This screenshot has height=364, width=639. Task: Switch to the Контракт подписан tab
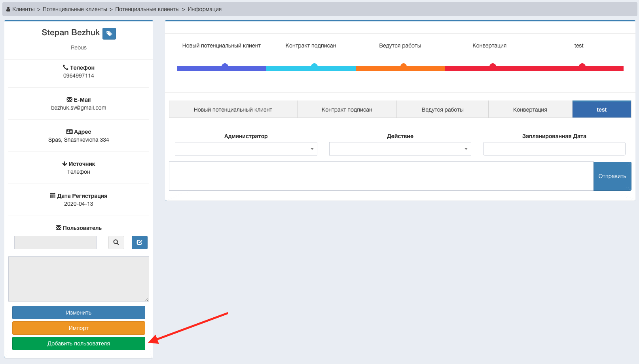[347, 110]
